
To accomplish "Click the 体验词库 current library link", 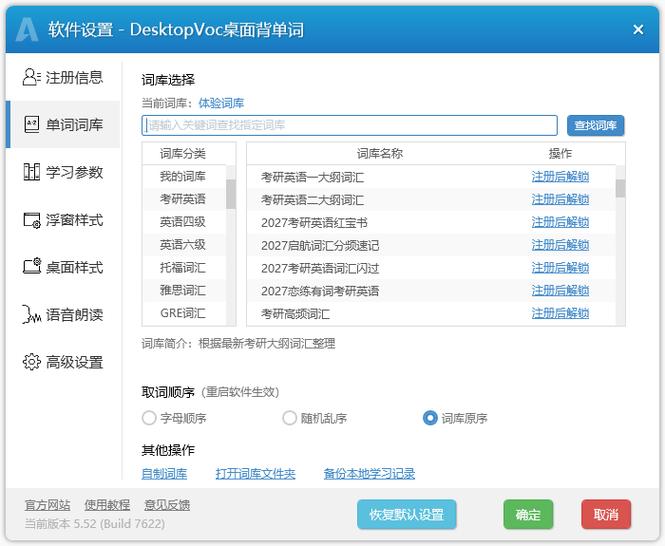I will 221,103.
